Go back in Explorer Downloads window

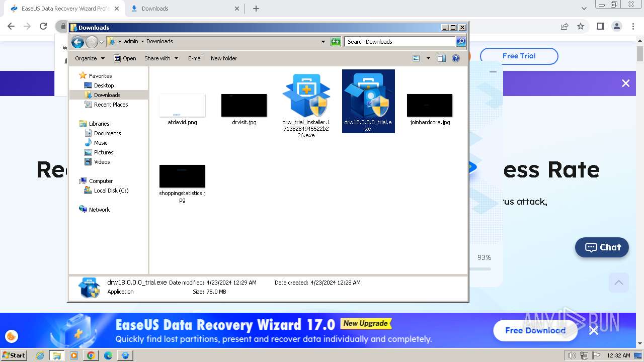click(77, 42)
